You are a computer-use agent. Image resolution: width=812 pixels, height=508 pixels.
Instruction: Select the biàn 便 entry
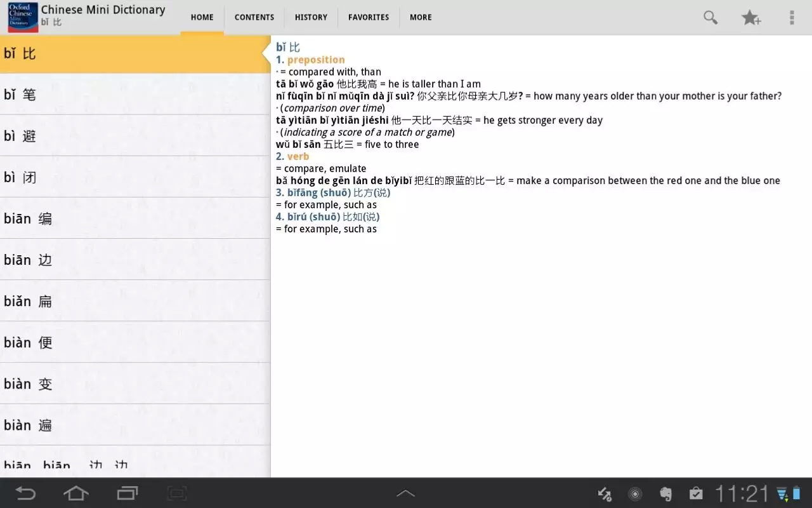[x=135, y=342]
